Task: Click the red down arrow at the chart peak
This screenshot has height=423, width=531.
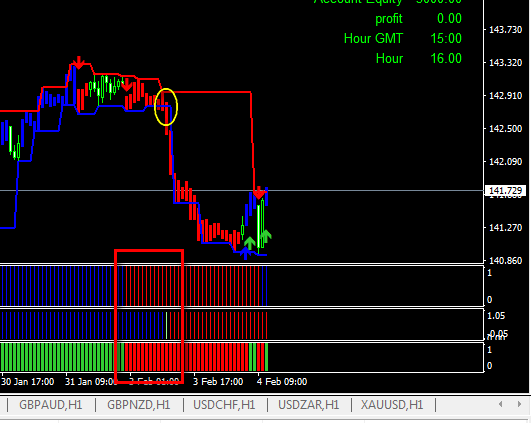Action: [79, 63]
